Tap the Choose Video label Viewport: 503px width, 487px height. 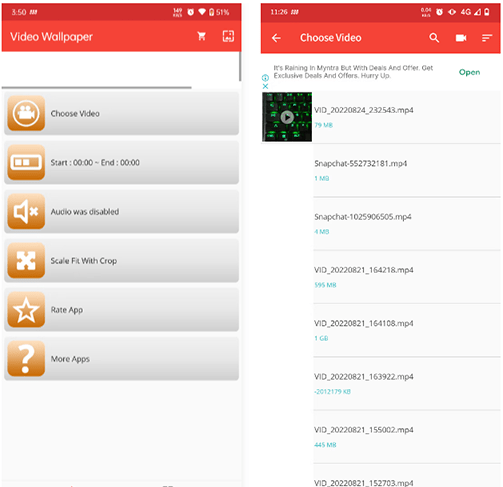(x=75, y=114)
